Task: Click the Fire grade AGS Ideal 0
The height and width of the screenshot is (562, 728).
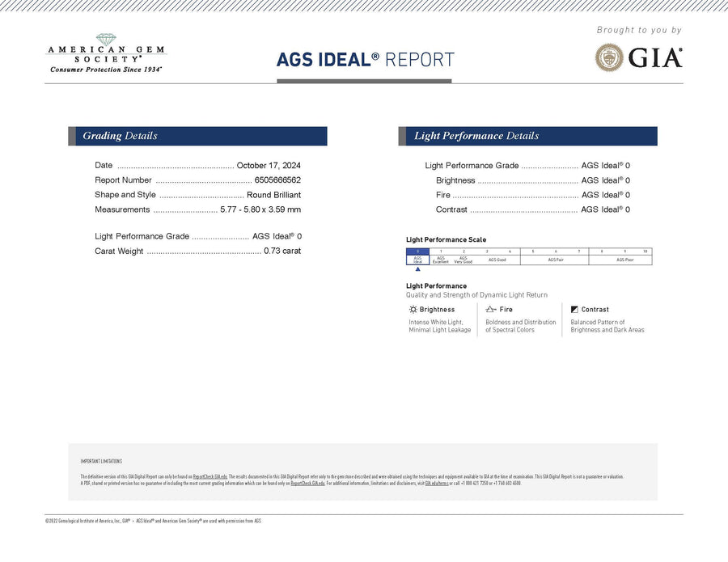Action: click(x=605, y=195)
